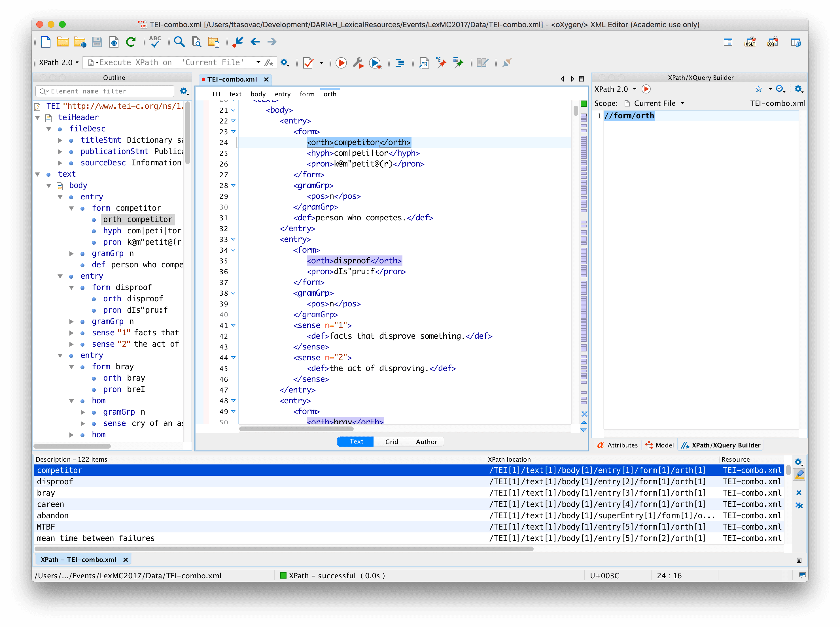Click the entry breadcrumb element
The width and height of the screenshot is (840, 627).
(283, 94)
